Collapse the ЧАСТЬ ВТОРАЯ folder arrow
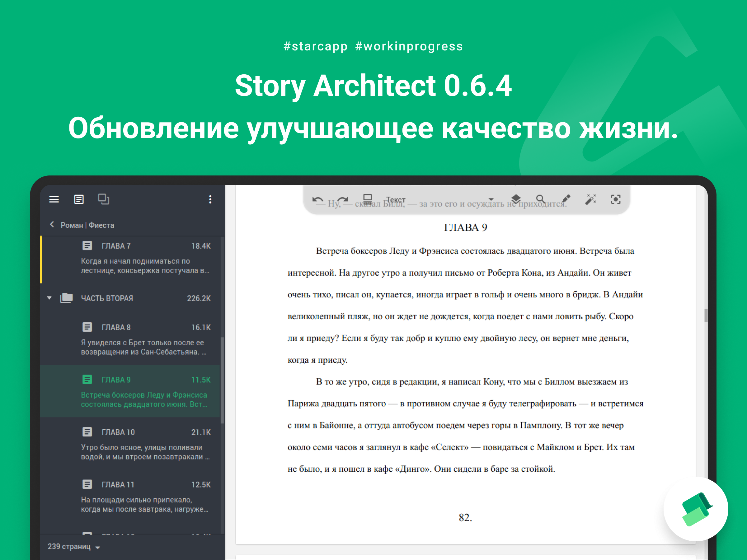 coord(49,298)
